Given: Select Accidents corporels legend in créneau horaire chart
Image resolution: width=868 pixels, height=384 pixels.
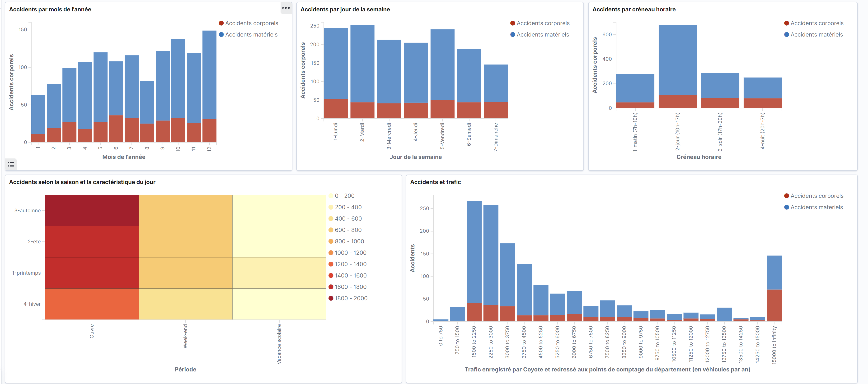Looking at the screenshot, I should pyautogui.click(x=814, y=23).
